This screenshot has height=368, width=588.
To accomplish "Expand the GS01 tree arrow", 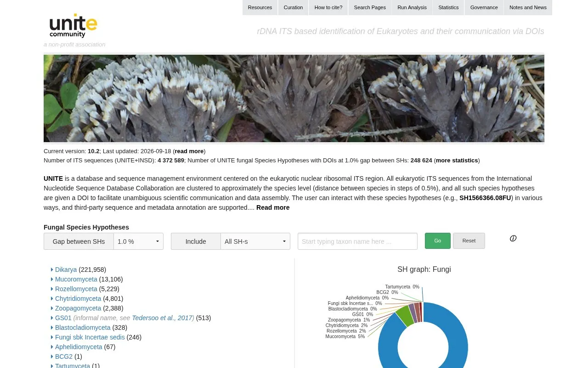I will (52, 318).
